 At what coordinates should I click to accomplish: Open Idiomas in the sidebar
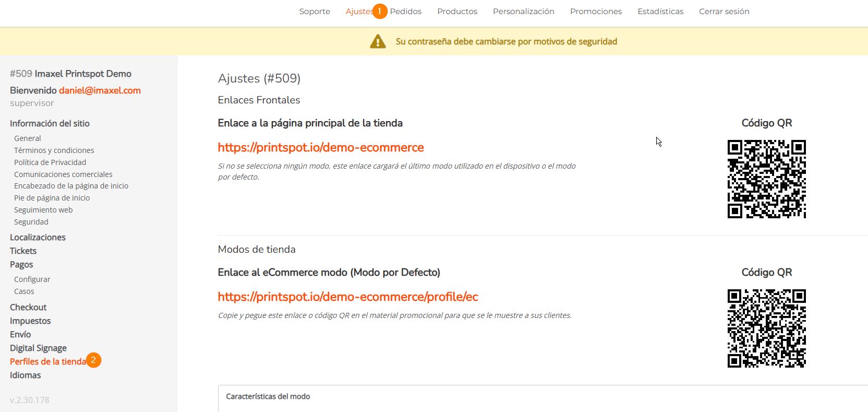(25, 375)
